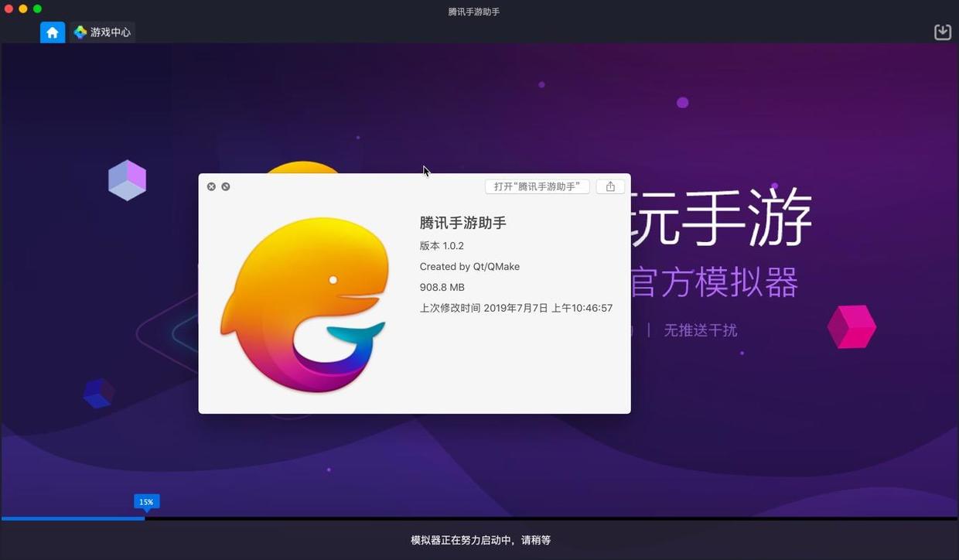The image size is (959, 560).
Task: Click the 打开“腾讯手游助手” button
Action: tap(537, 186)
